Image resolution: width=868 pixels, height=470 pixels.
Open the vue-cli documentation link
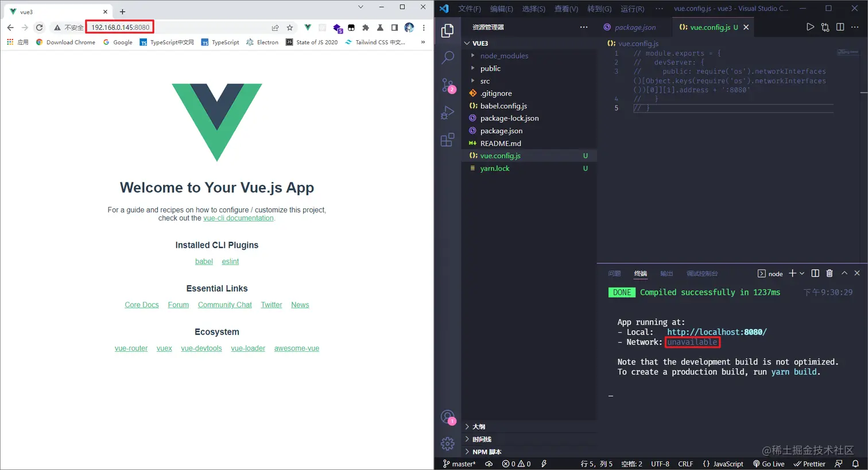238,218
